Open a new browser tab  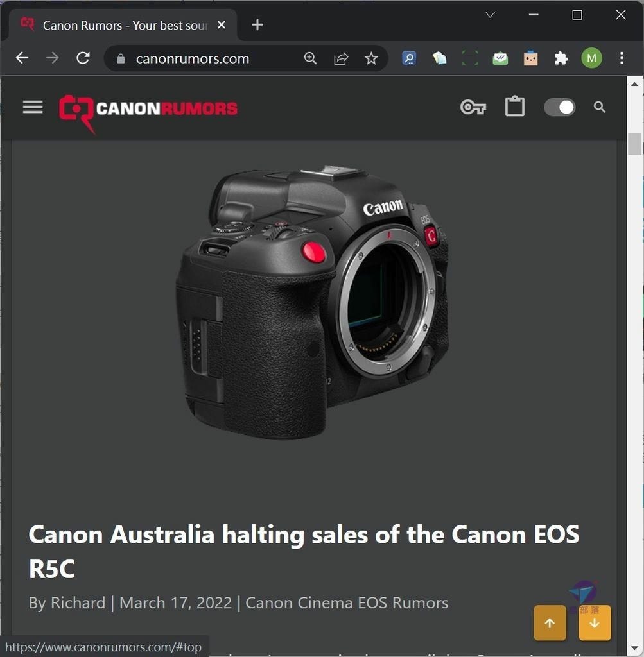pyautogui.click(x=257, y=25)
